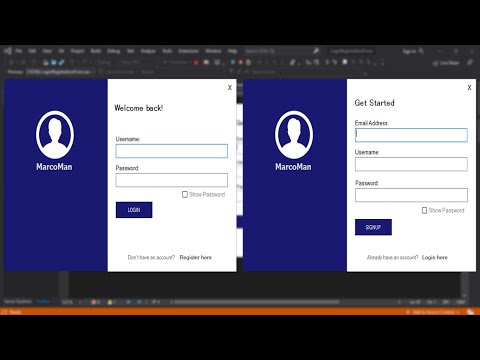Click the SIGNUP button
This screenshot has height=360, width=480.
pyautogui.click(x=373, y=227)
